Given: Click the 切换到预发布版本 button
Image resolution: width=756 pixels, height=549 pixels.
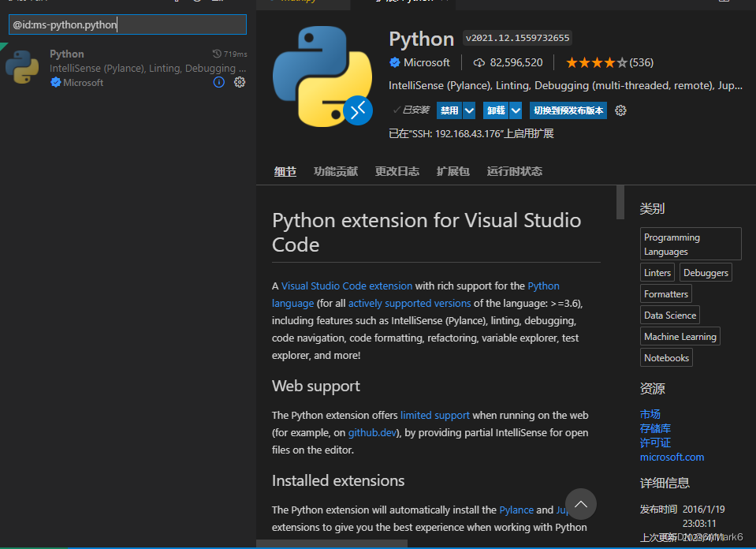Looking at the screenshot, I should click(568, 110).
